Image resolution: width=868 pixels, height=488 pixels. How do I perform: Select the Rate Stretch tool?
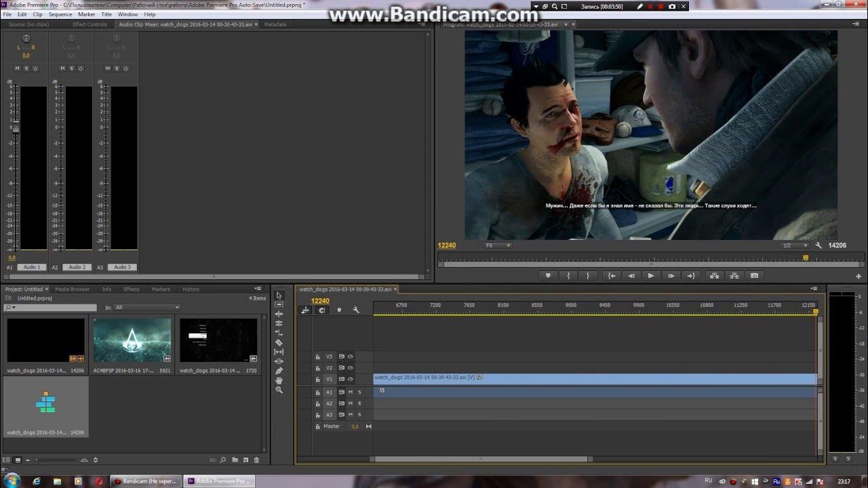279,333
